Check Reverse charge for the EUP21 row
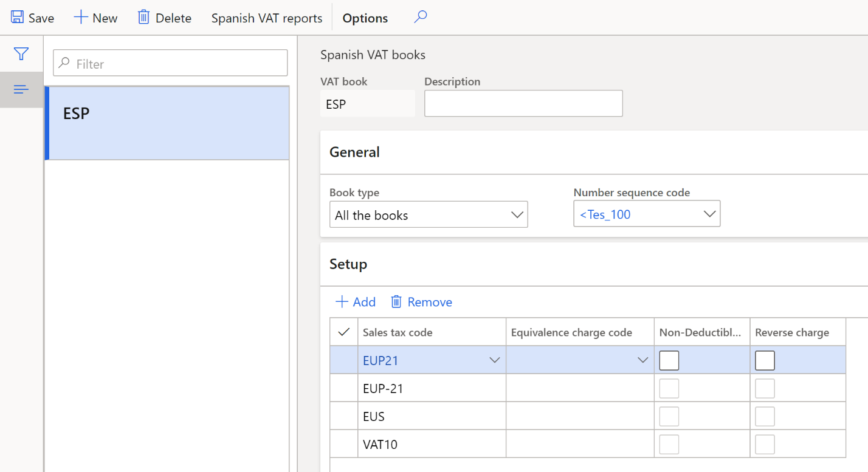 click(x=764, y=360)
